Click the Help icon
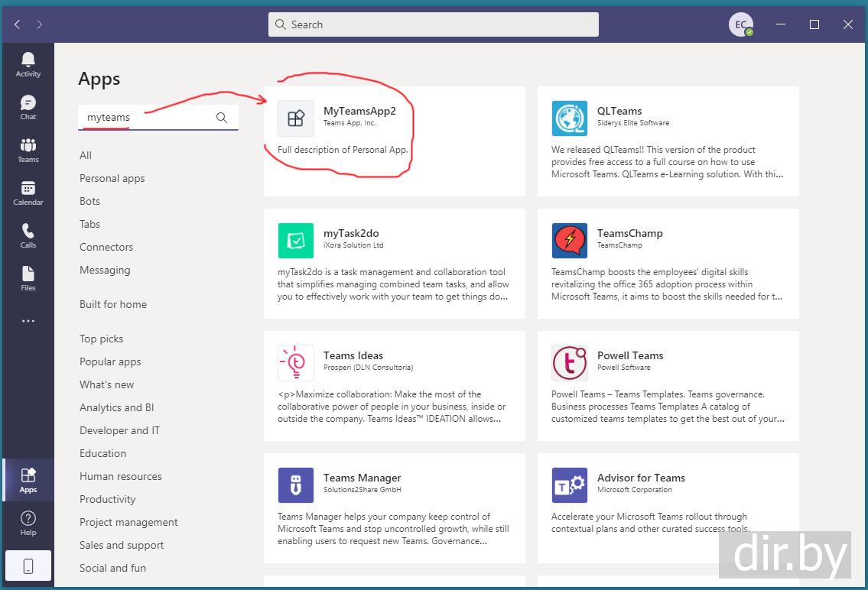Screen dimensions: 868x590 tap(28, 524)
